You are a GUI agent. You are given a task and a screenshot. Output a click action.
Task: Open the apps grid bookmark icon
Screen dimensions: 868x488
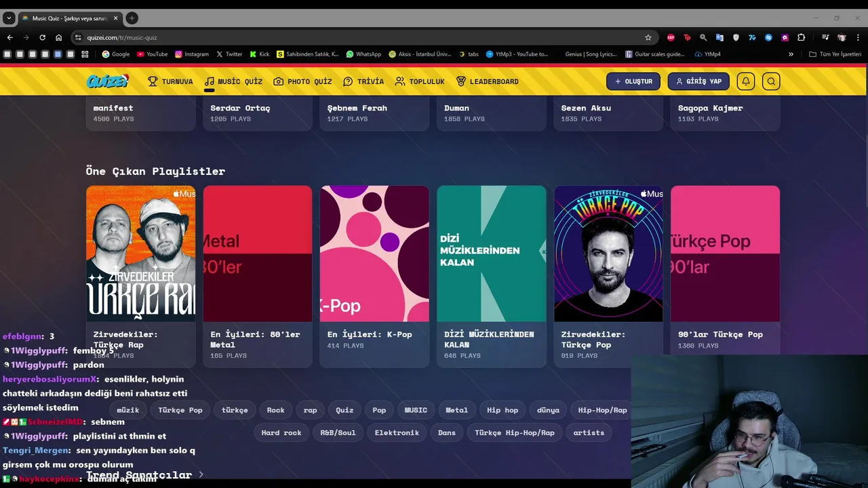pos(85,54)
